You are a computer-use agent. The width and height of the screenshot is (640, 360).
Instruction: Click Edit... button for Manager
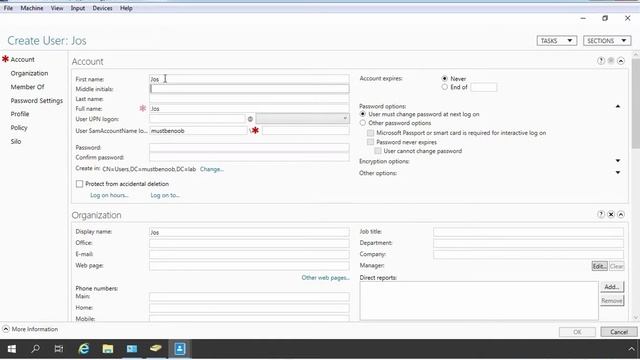click(x=599, y=266)
